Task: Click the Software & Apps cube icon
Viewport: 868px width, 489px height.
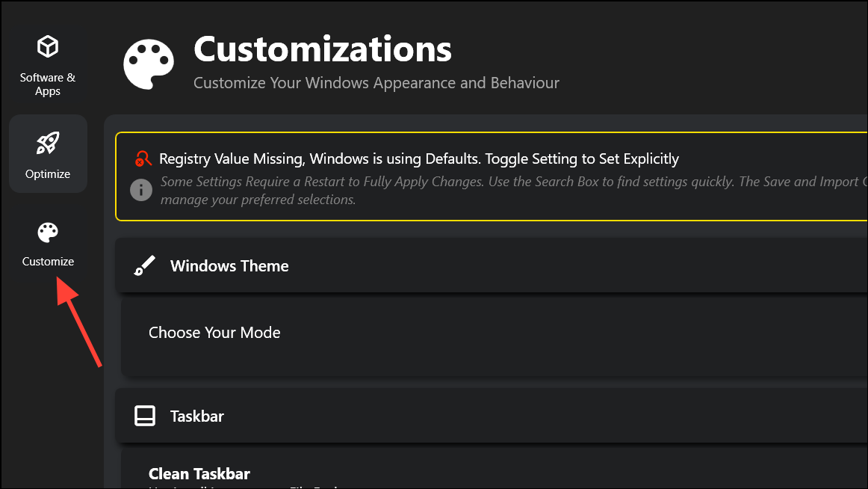Action: (48, 46)
